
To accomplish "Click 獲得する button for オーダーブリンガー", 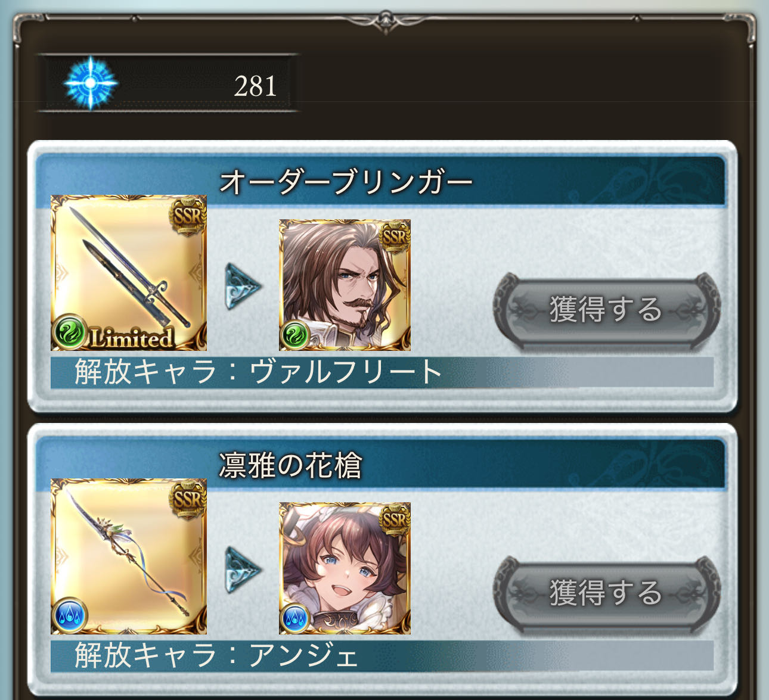I will coord(607,310).
